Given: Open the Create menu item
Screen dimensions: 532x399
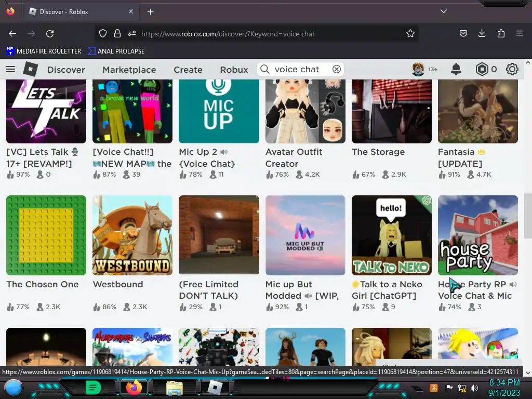Looking at the screenshot, I should [x=188, y=70].
